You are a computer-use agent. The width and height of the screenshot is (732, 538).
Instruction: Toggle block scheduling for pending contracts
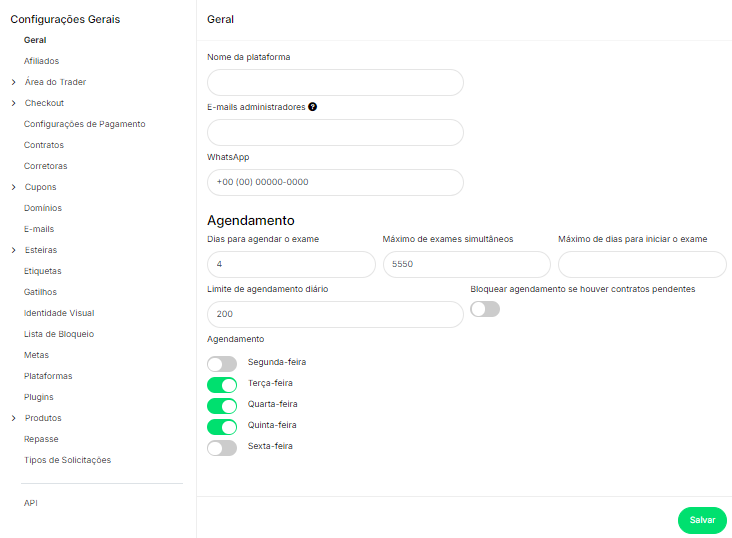click(x=485, y=309)
